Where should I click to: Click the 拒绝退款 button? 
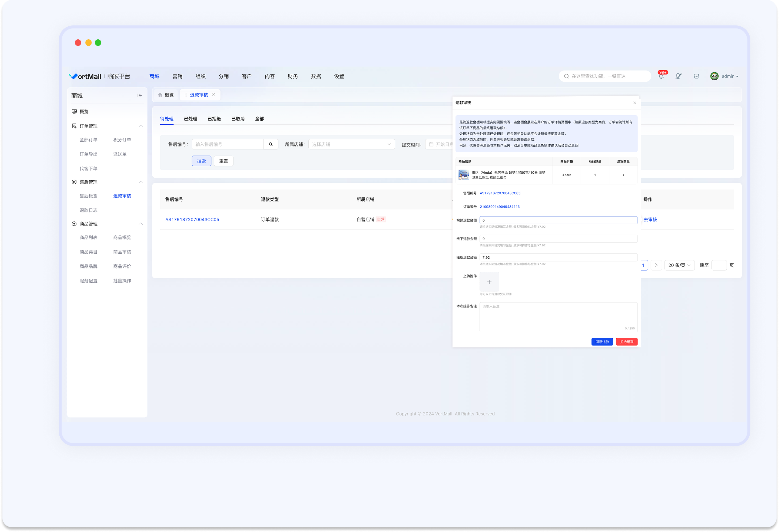pos(626,341)
